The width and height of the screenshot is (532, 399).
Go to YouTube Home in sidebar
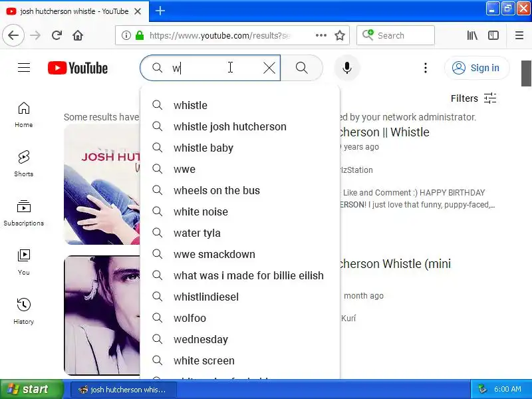coord(24,114)
